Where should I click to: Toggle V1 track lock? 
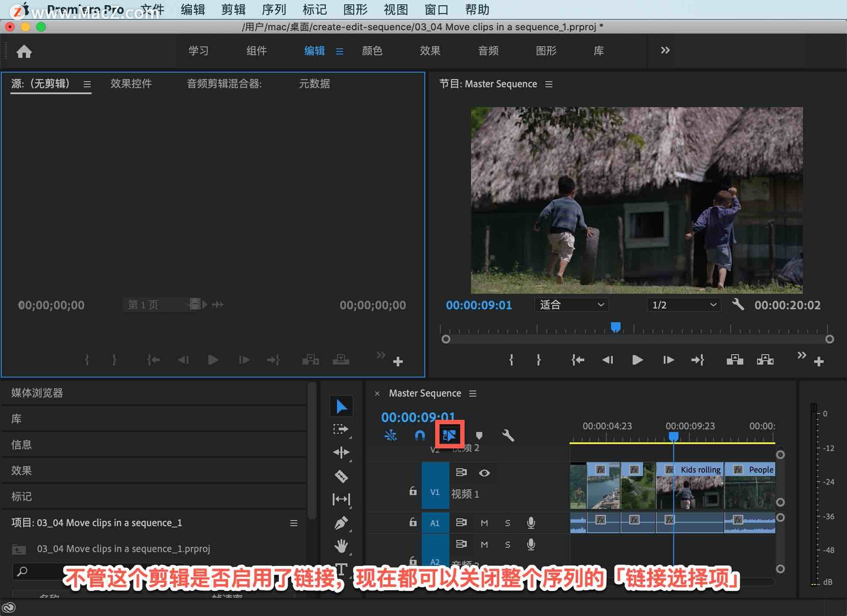(412, 491)
